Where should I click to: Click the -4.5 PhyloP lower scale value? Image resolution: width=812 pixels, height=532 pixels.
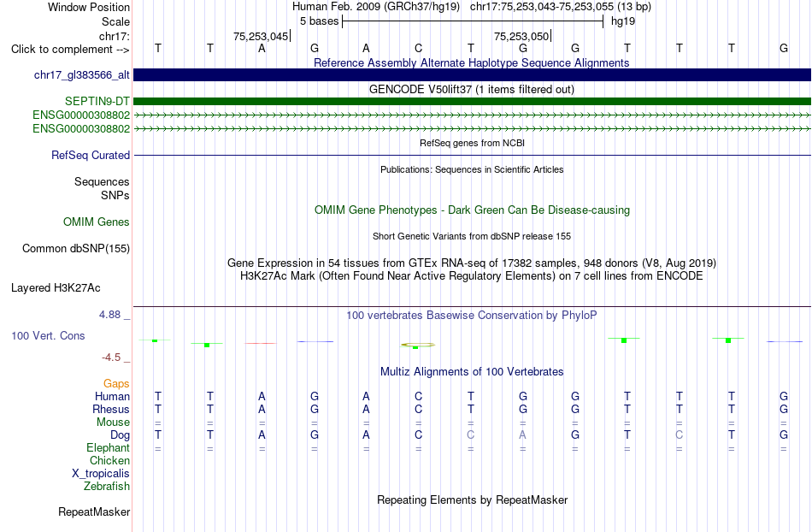pos(111,358)
